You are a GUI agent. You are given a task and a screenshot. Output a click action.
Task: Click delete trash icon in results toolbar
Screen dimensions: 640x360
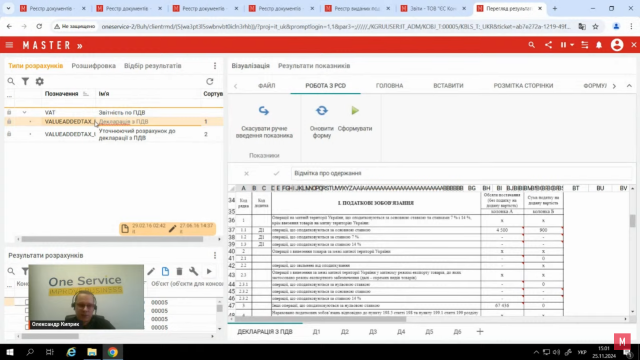point(179,271)
